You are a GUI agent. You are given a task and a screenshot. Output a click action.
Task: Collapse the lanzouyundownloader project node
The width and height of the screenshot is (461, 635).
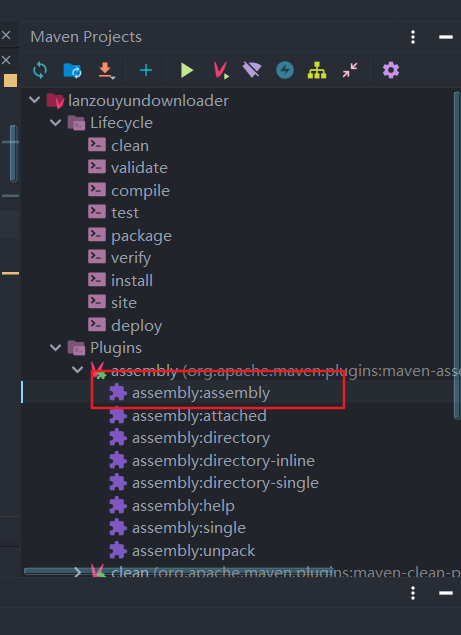tap(35, 100)
